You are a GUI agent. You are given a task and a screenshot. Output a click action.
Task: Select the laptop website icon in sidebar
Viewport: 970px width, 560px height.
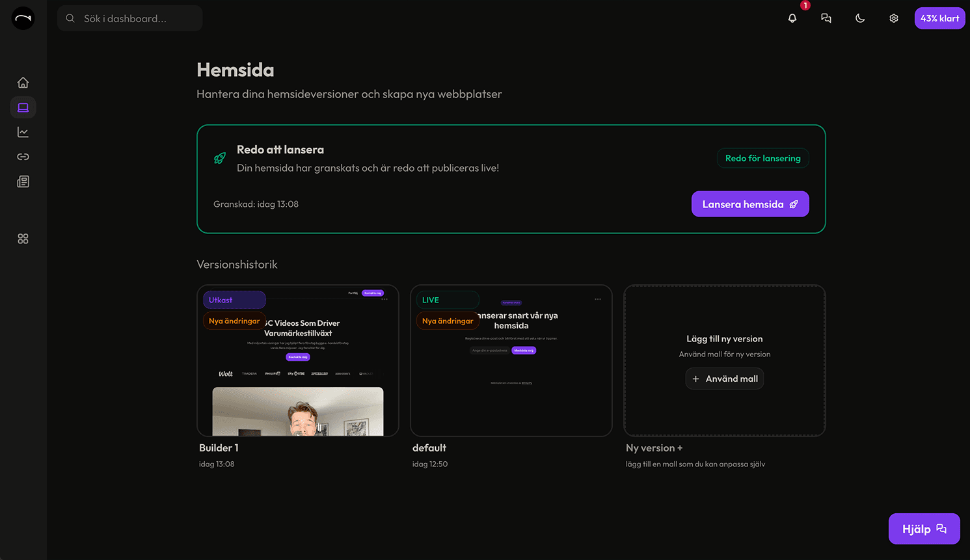(23, 107)
